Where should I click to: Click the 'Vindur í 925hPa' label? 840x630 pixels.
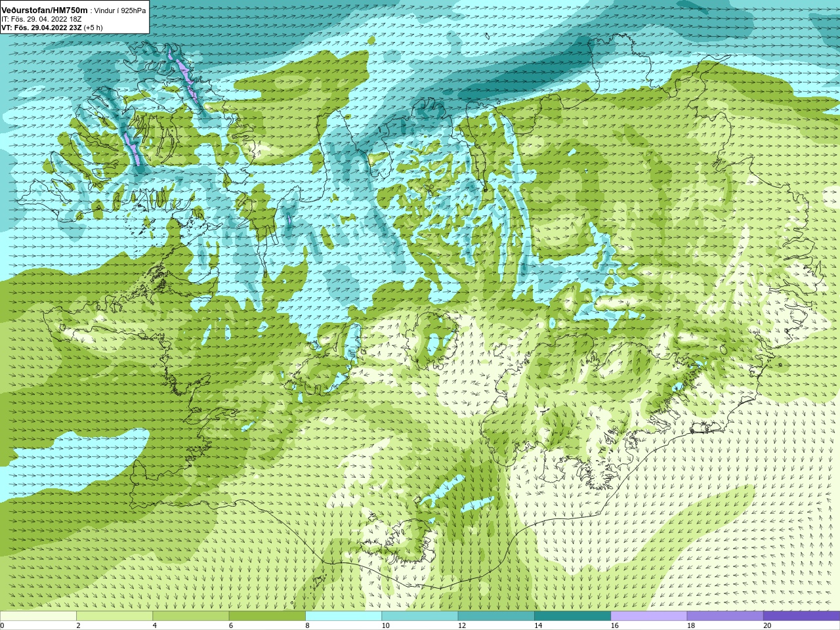120,10
